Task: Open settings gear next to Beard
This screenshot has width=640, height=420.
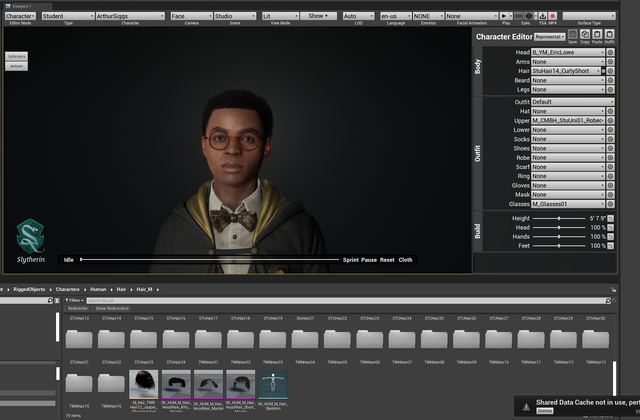Action: pos(610,80)
